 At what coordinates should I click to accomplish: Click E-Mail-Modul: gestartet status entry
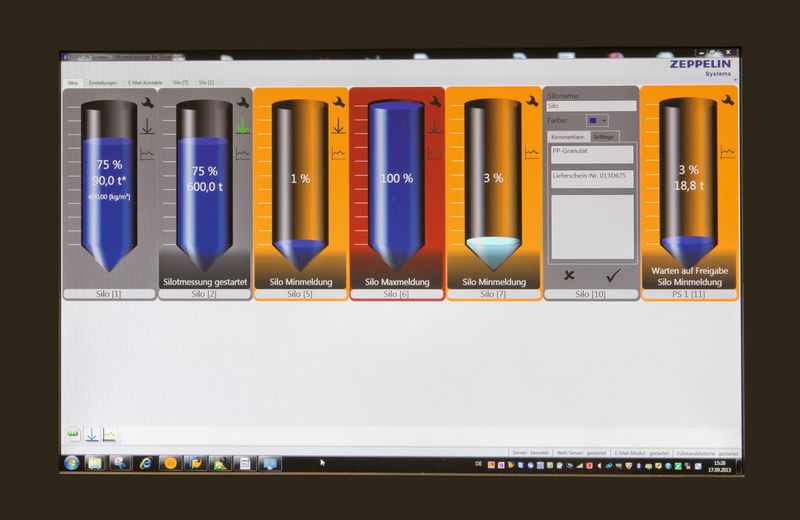point(641,453)
